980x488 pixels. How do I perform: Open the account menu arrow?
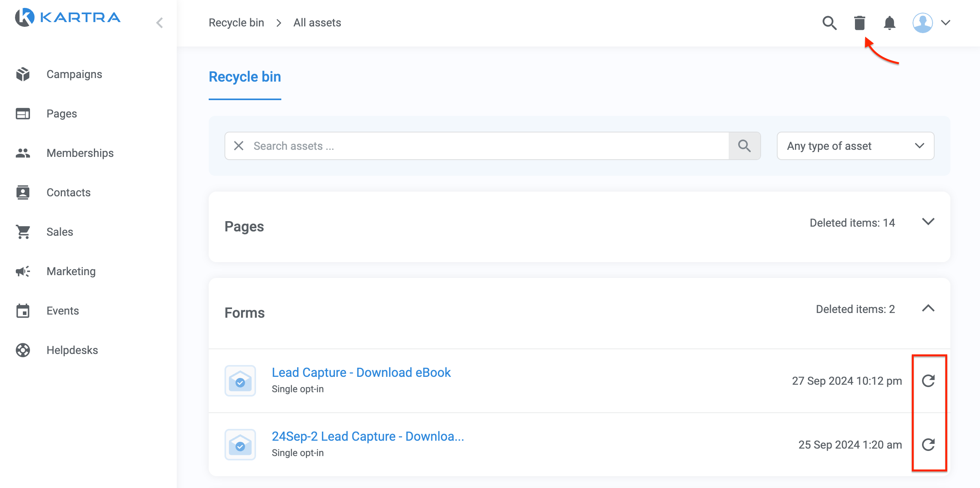point(946,23)
